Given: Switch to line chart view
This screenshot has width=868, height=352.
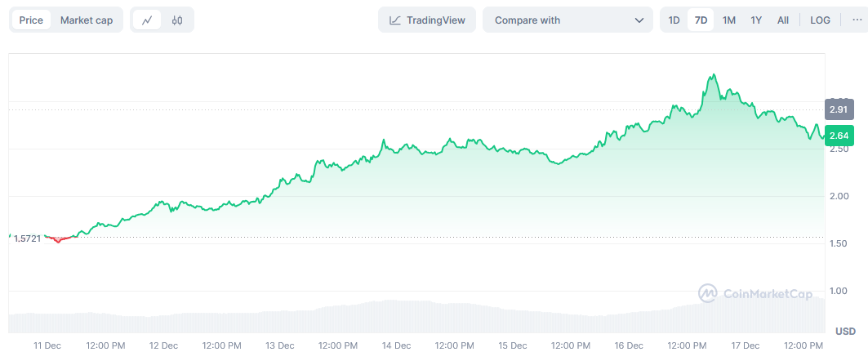Looking at the screenshot, I should pyautogui.click(x=147, y=20).
